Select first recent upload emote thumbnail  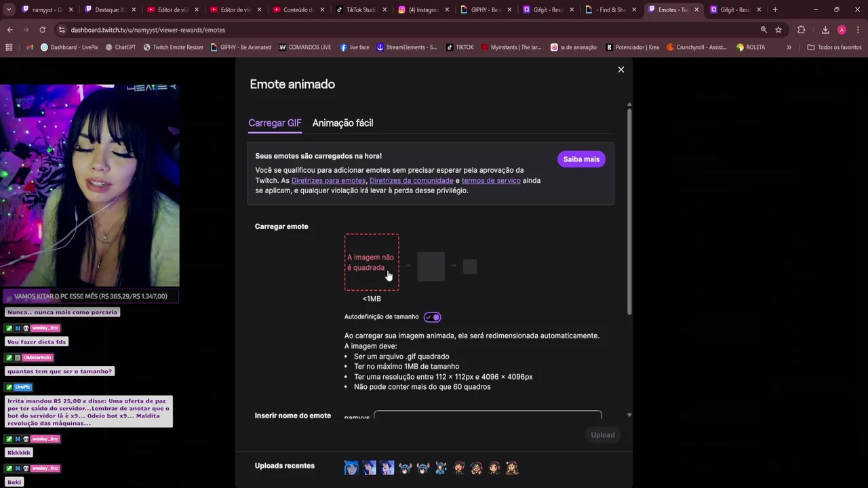[x=351, y=468]
